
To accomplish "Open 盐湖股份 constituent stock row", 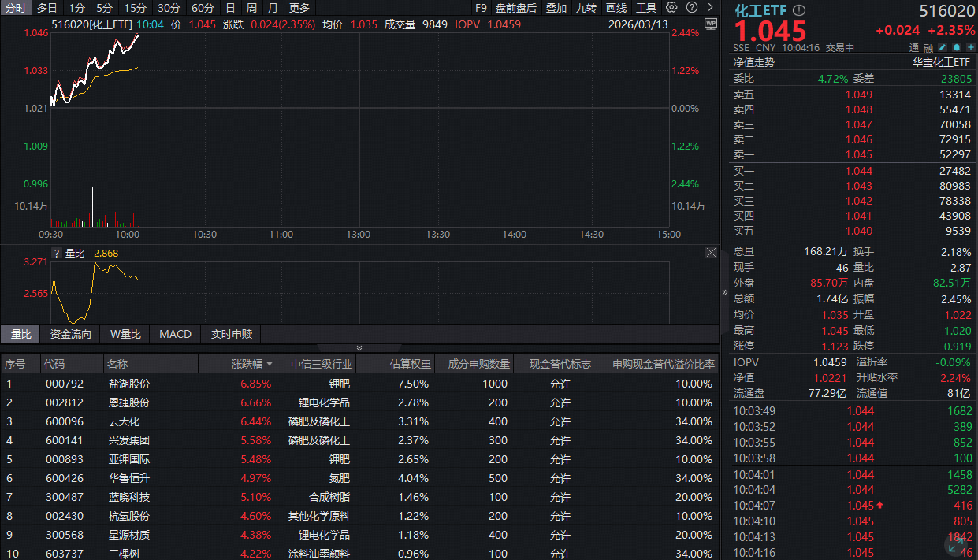I will 129,384.
